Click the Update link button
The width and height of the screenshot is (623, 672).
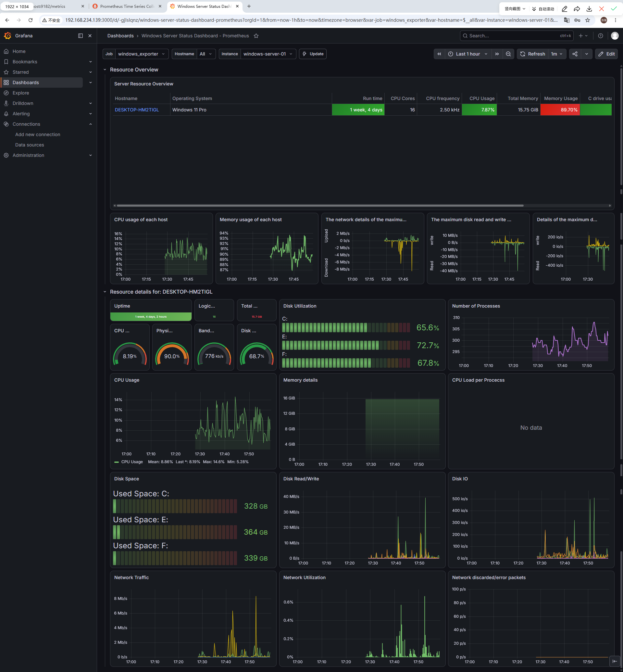tap(313, 54)
